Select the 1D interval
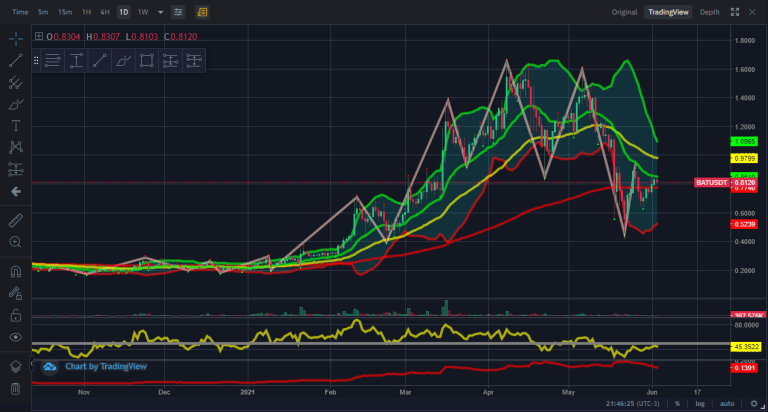This screenshot has width=768, height=412. point(124,12)
